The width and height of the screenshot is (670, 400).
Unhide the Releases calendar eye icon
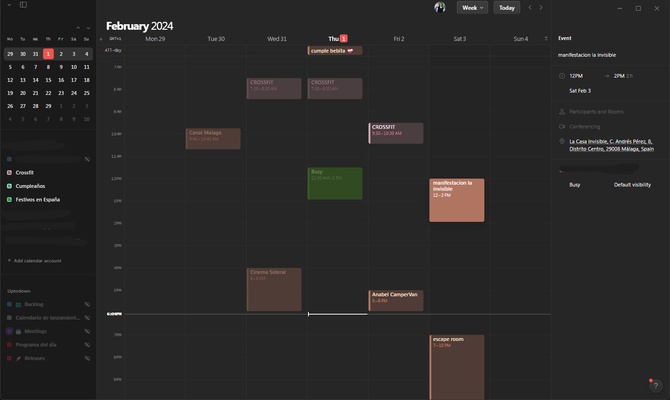[87, 358]
